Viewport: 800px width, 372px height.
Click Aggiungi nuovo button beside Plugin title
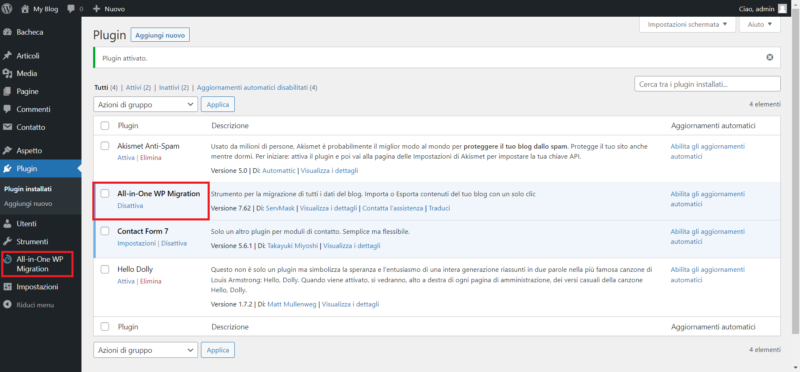[x=160, y=35]
